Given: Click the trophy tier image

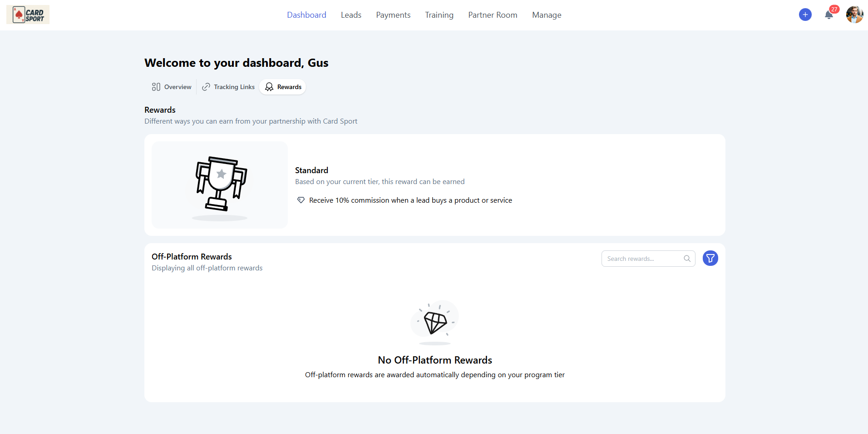Looking at the screenshot, I should [x=220, y=185].
